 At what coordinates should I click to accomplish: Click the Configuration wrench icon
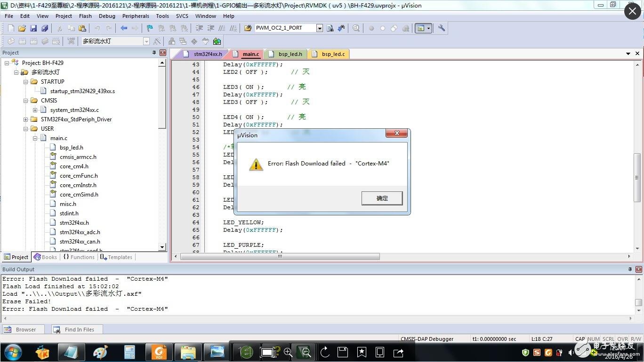point(441,28)
